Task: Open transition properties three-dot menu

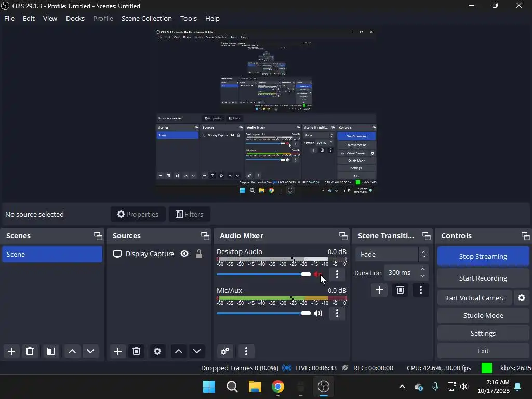Action: tap(421, 290)
